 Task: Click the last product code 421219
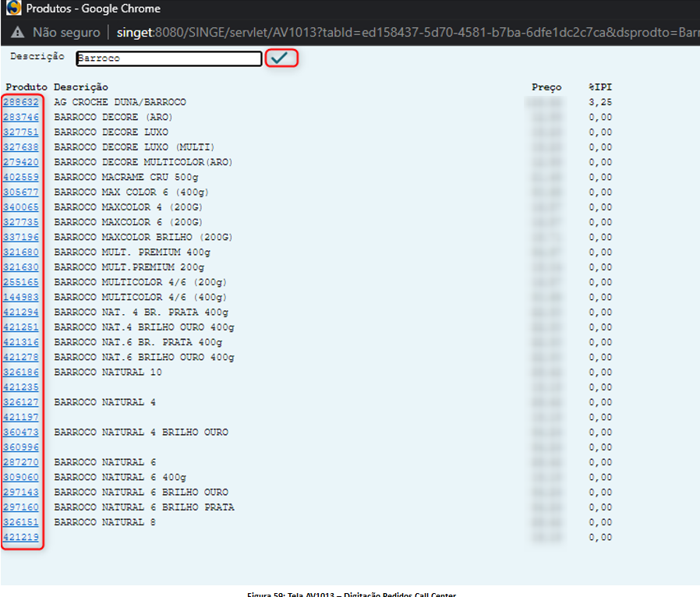21,537
